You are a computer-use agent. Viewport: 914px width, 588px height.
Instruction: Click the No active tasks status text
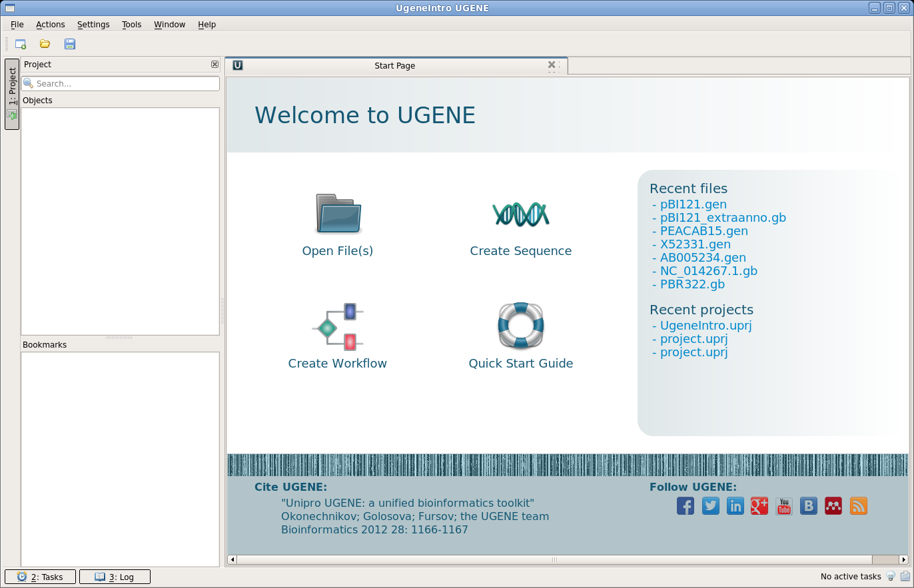pos(851,577)
